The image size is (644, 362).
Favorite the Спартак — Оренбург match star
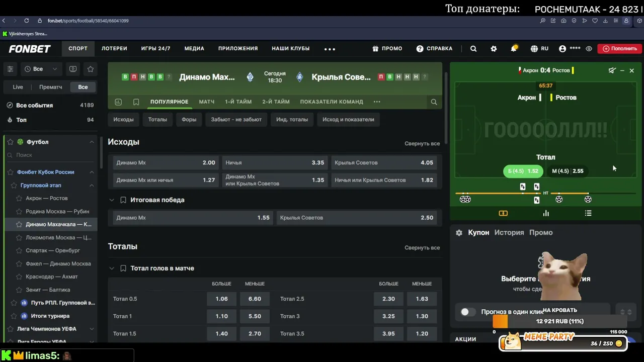(19, 250)
